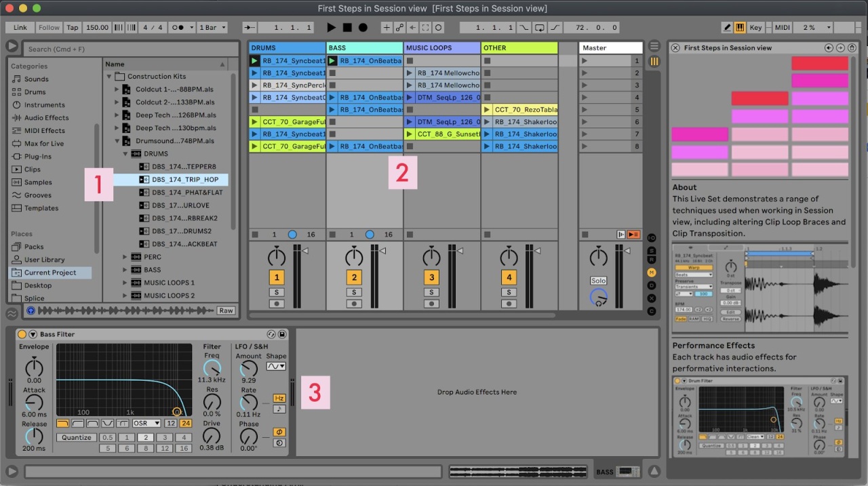Disable the Bass Filter device activator

22,333
